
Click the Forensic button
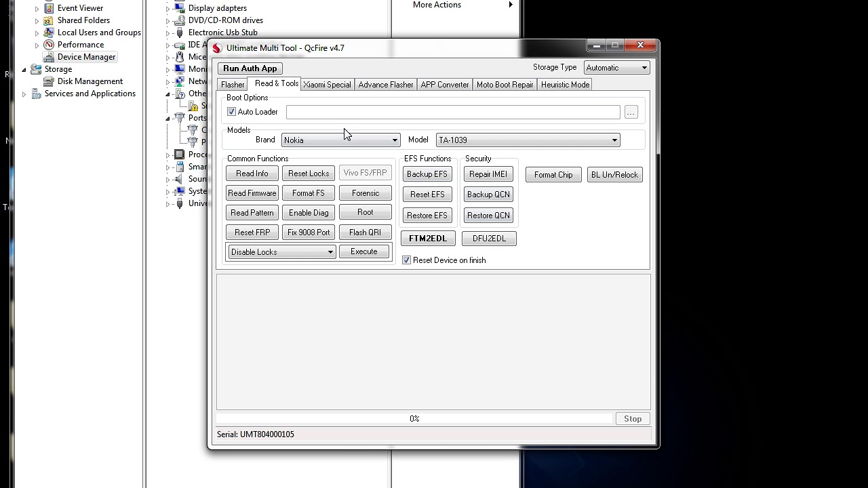[366, 193]
